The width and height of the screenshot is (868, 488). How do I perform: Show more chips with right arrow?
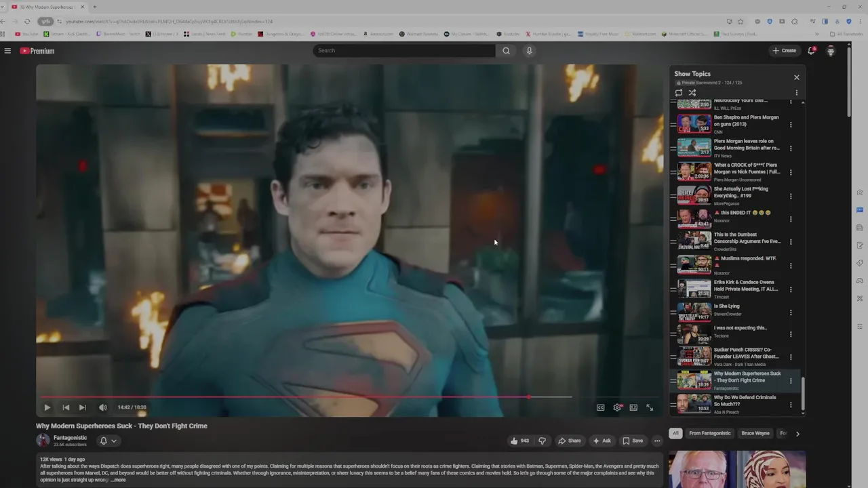[x=797, y=434]
